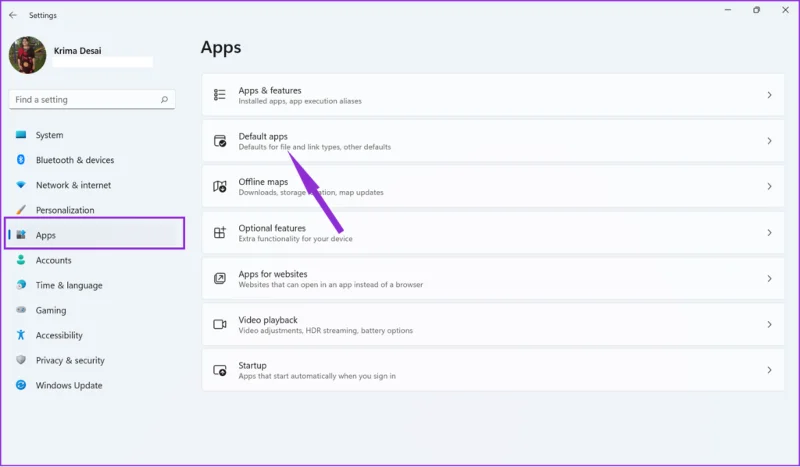Click the Apps for websites icon
This screenshot has width=800, height=467.
220,278
